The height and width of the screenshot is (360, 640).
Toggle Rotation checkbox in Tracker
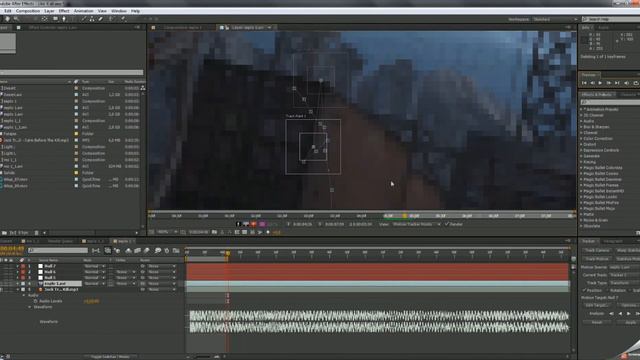(x=608, y=290)
